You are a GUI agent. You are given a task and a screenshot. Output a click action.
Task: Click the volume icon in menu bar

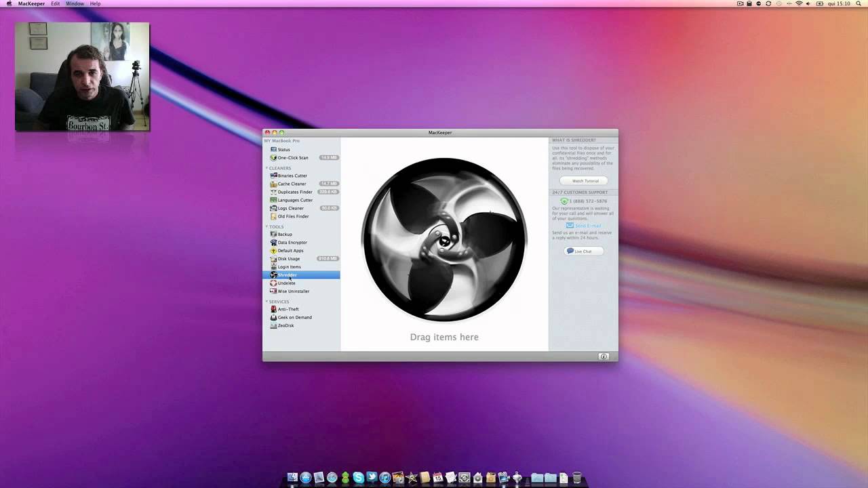click(x=808, y=3)
